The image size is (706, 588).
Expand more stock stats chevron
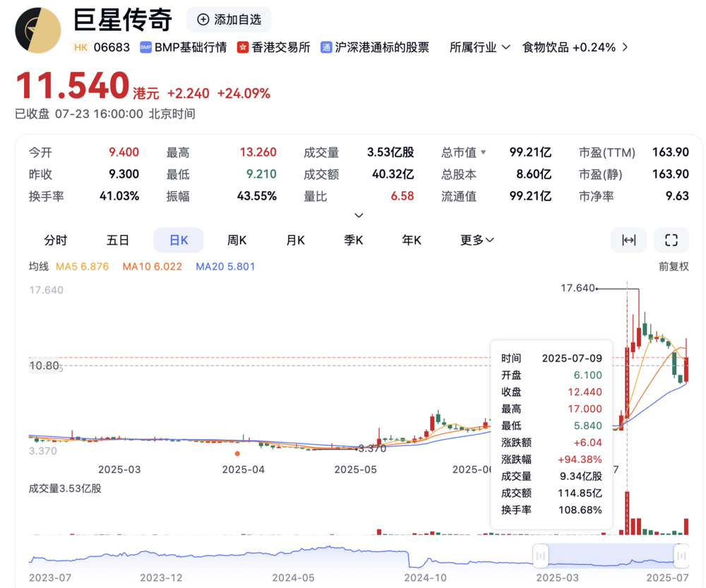point(359,215)
